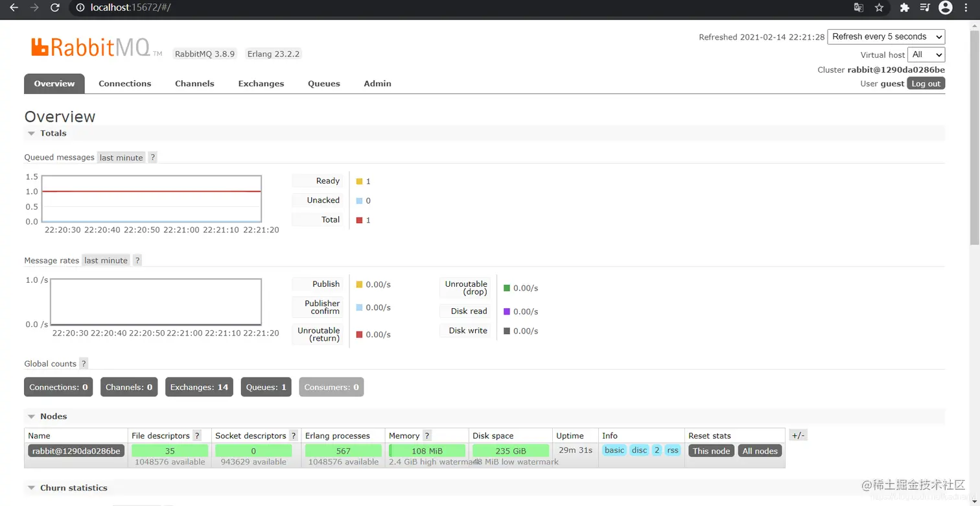Click Channels: 0 count button

129,387
